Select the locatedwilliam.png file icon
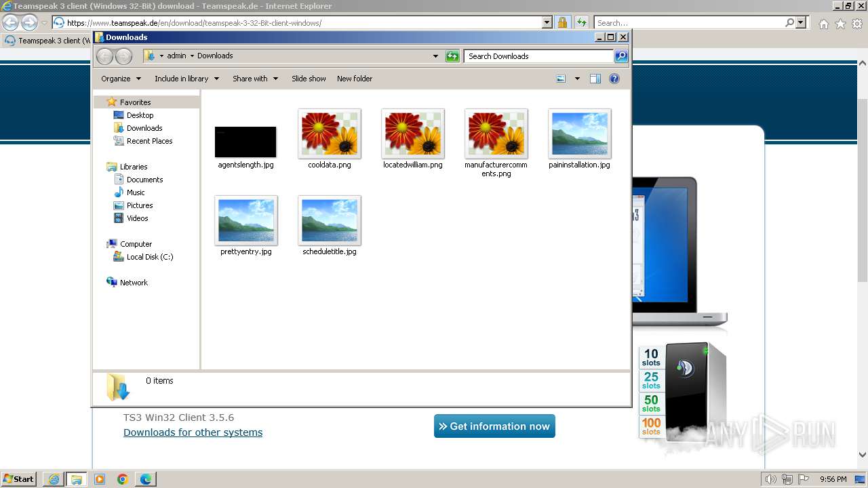The width and height of the screenshot is (868, 488). pyautogui.click(x=413, y=134)
